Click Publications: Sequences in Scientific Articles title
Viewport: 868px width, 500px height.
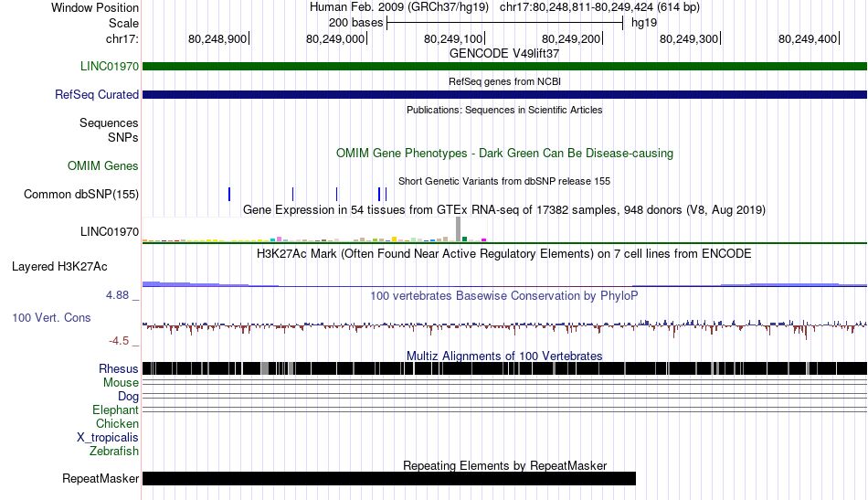[504, 110]
